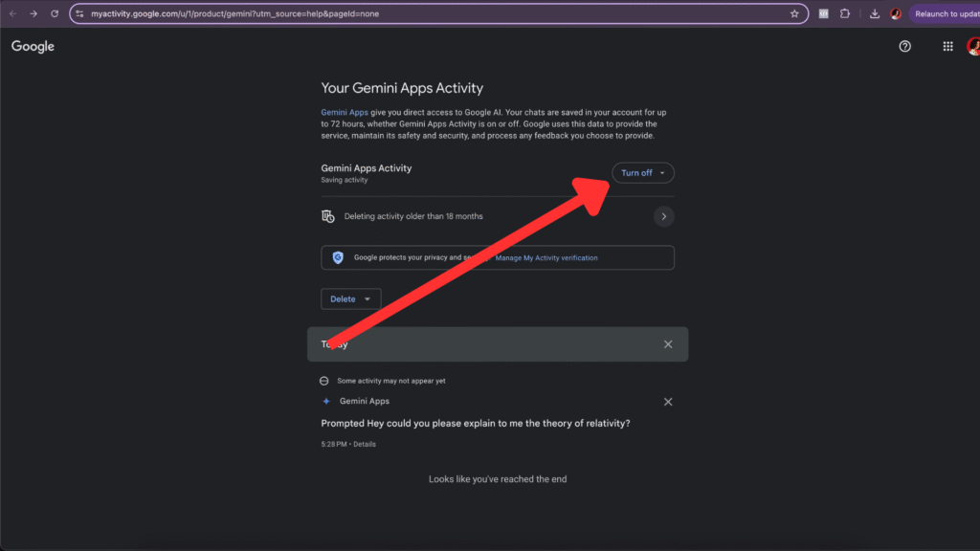Dismiss the Today section with X
This screenshot has width=980, height=551.
668,344
